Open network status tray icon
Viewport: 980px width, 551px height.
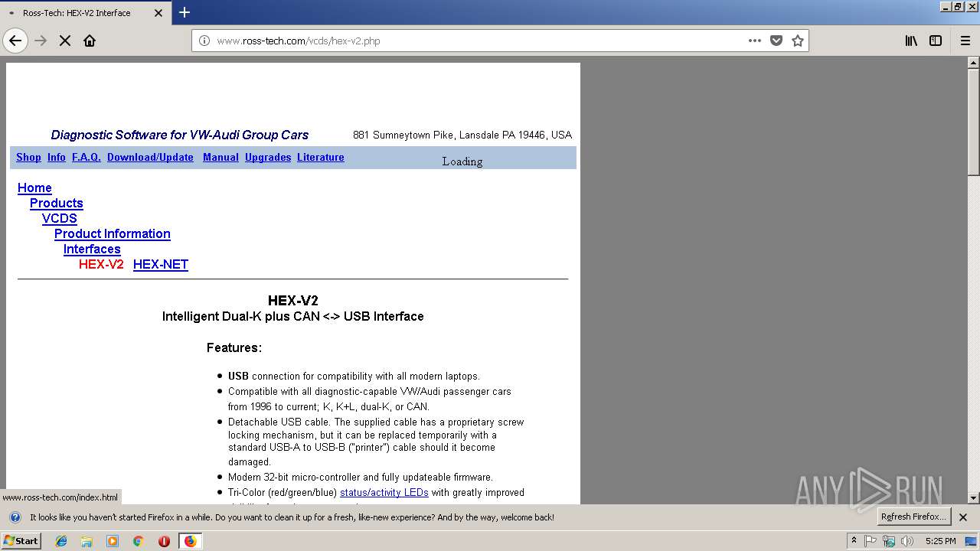pyautogui.click(x=889, y=541)
